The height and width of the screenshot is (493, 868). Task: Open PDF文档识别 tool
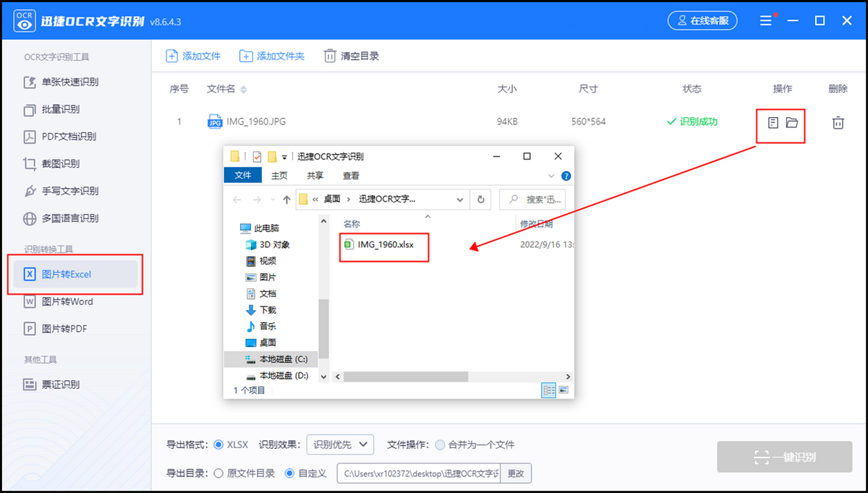(60, 137)
